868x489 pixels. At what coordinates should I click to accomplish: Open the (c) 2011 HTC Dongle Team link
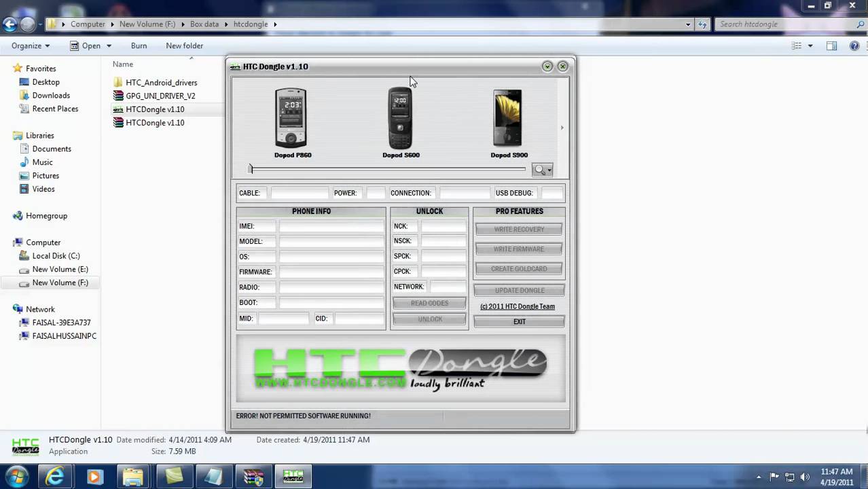(x=518, y=306)
